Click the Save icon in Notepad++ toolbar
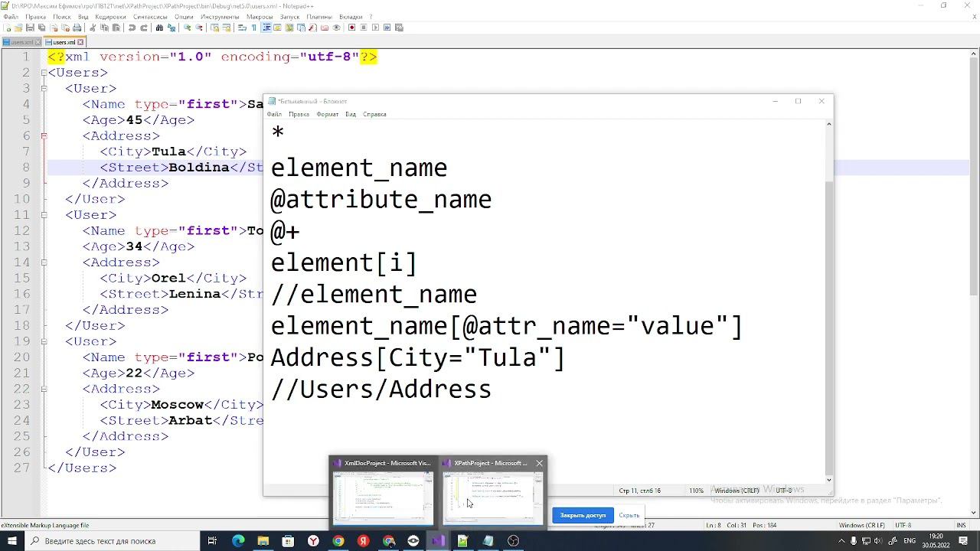The width and height of the screenshot is (980, 551). click(30, 28)
